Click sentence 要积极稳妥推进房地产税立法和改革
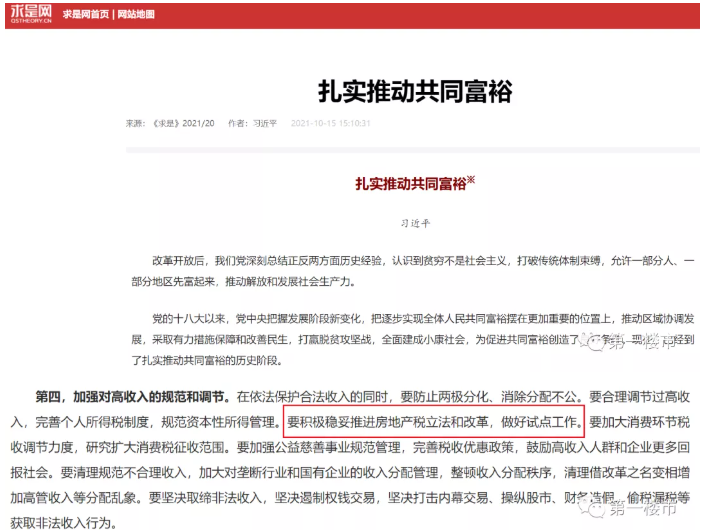Image resolution: width=704 pixels, height=530 pixels. (x=388, y=422)
